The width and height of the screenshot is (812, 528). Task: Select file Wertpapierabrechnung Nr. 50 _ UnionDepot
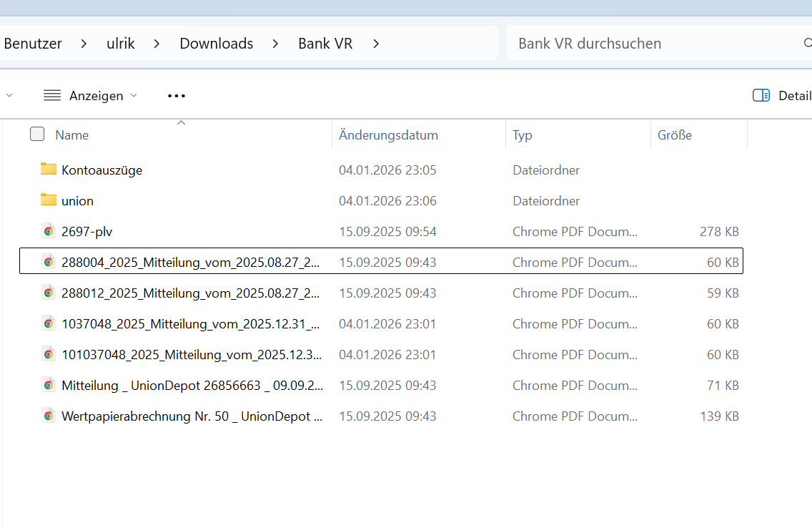(x=192, y=416)
